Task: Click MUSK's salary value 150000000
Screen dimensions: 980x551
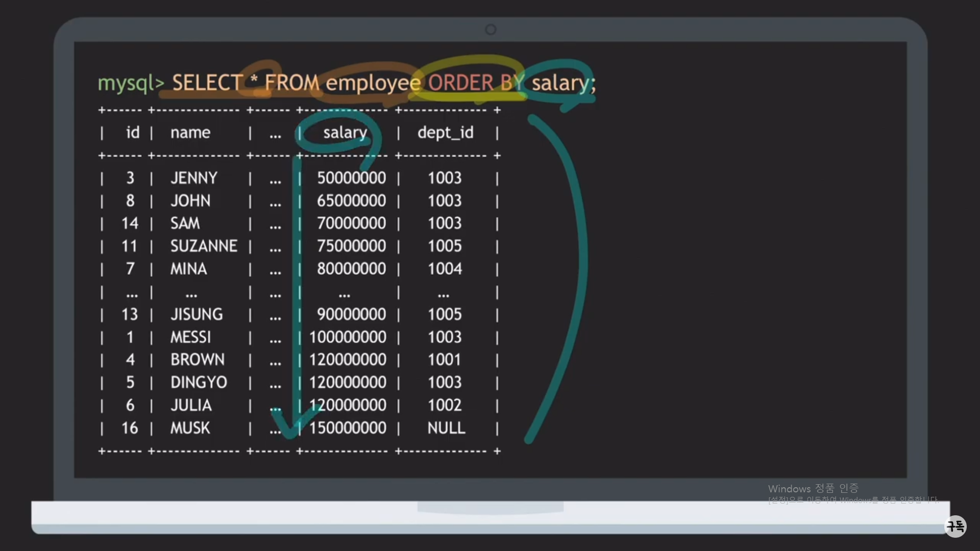Action: 348,428
